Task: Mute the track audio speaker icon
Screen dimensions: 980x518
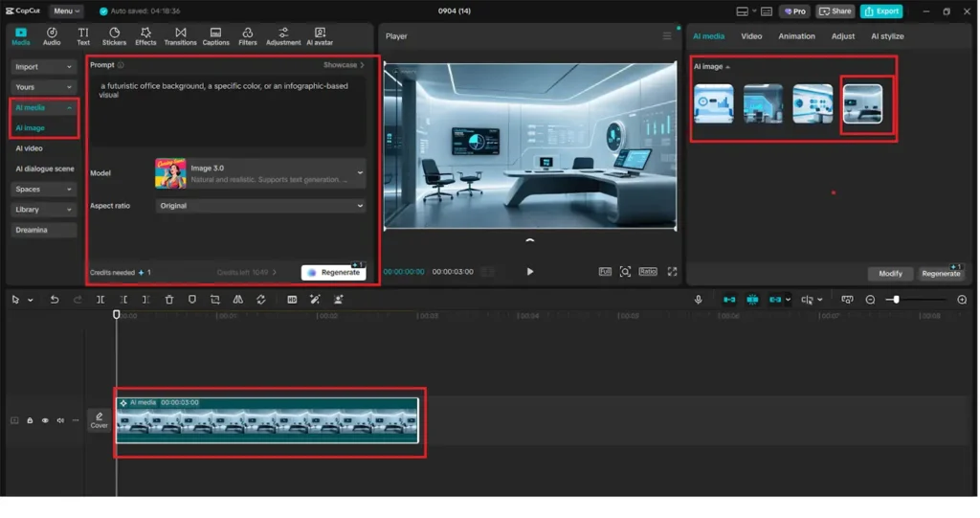Action: [x=60, y=420]
